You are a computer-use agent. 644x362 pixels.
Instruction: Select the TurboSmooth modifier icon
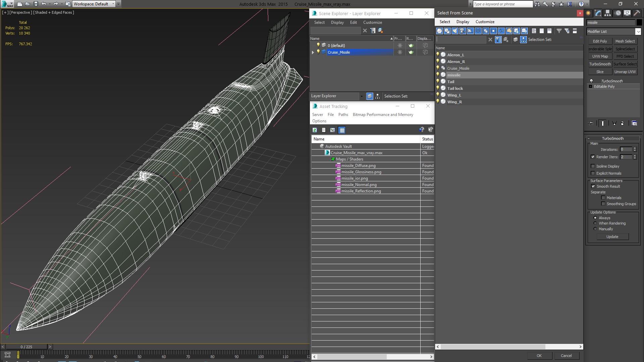[591, 81]
